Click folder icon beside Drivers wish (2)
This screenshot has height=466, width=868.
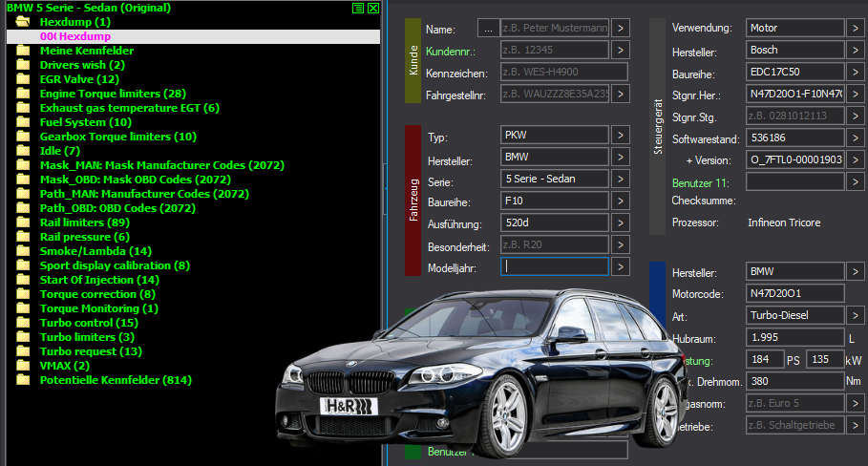point(23,65)
